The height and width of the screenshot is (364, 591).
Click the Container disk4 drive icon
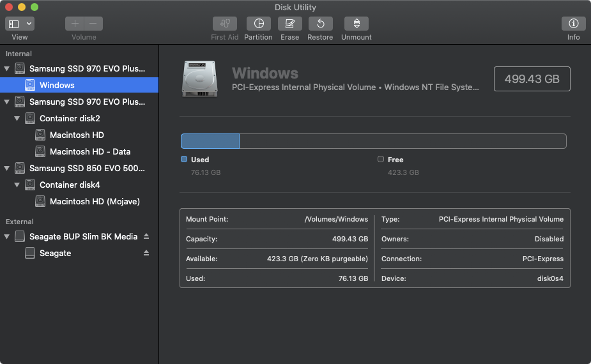point(30,185)
